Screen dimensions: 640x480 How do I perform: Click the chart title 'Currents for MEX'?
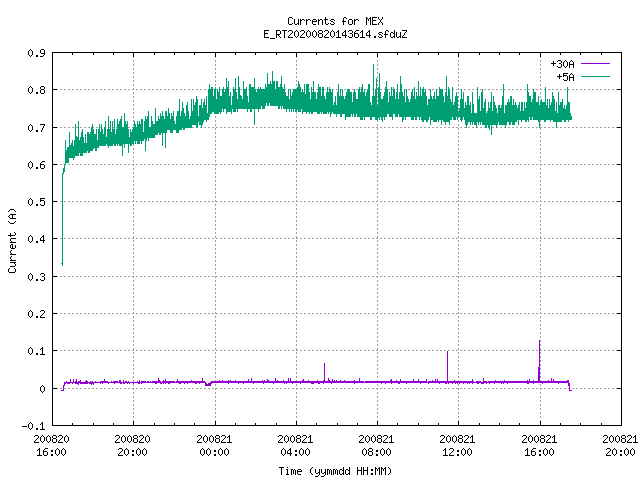click(x=335, y=21)
